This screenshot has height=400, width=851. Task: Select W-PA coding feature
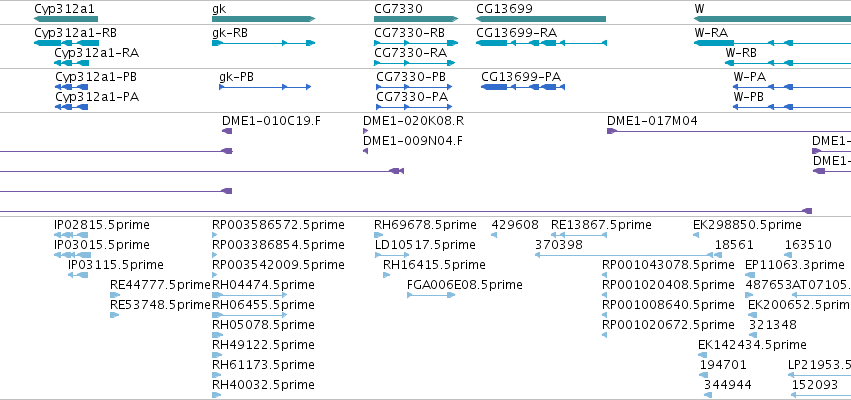(792, 87)
